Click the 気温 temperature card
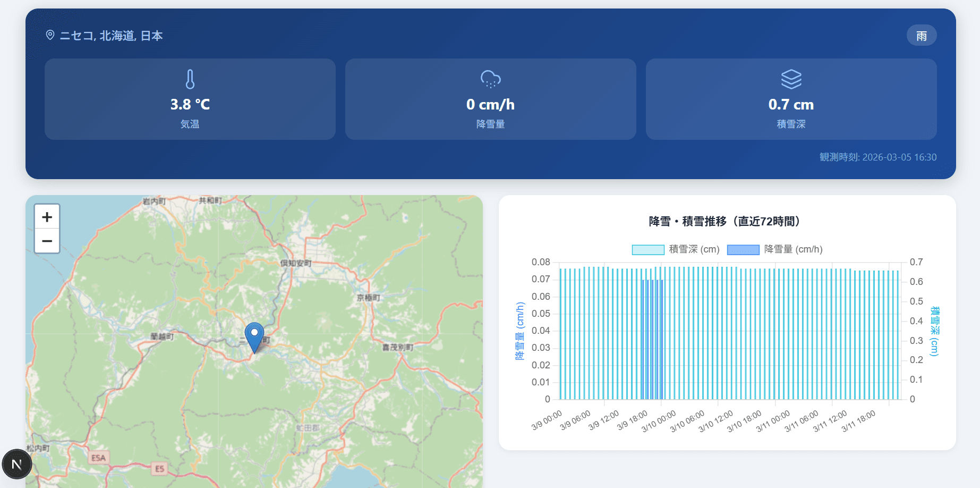Viewport: 980px width, 488px height. [190, 99]
